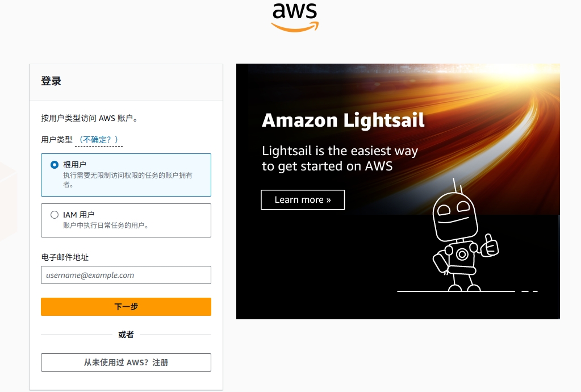Click the robot's thumbs-up hand
This screenshot has height=392, width=581.
pyautogui.click(x=489, y=246)
